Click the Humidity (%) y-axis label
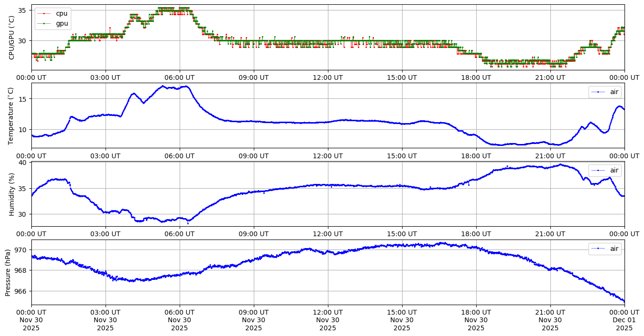Viewport: 644px width, 336px height. coord(12,194)
